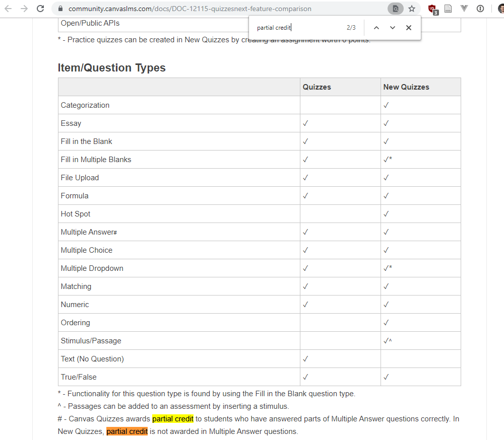Click the "2/3" match counter
The height and width of the screenshot is (440, 504).
click(351, 28)
